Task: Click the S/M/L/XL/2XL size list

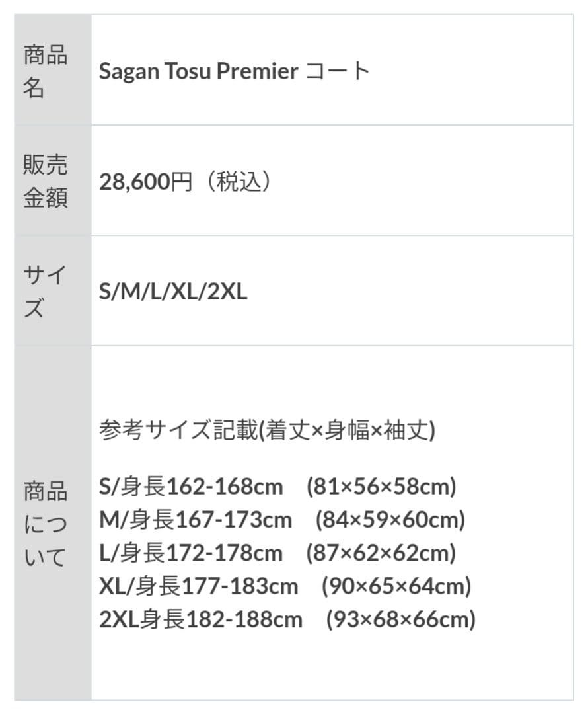Action: click(x=173, y=292)
